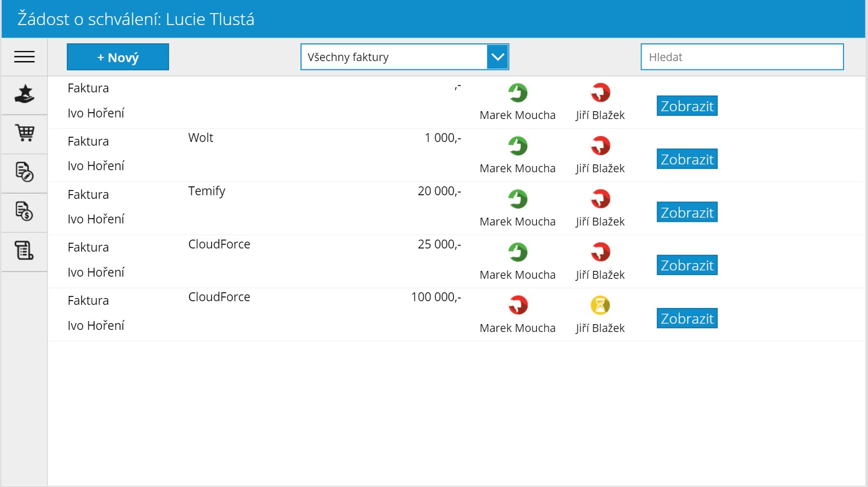
Task: Click Zobrazit for the Temify invoice
Action: (687, 212)
